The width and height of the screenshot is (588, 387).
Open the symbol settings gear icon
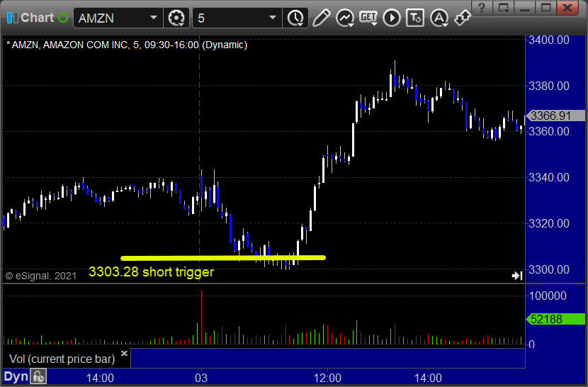[176, 18]
